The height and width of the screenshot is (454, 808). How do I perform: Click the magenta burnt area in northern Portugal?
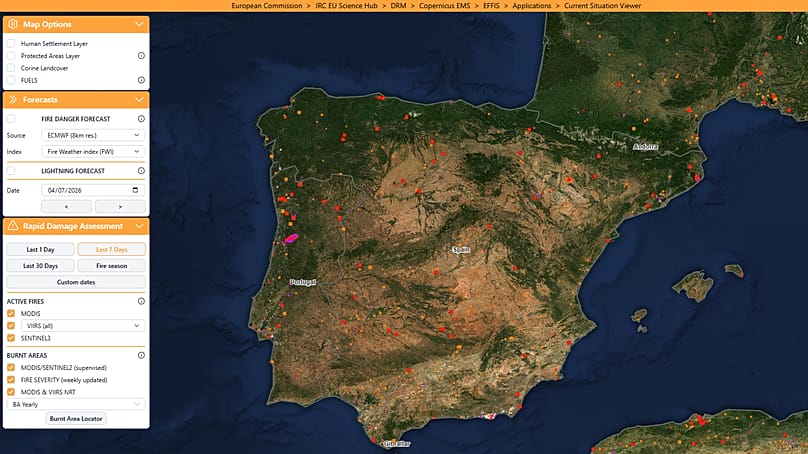pyautogui.click(x=291, y=238)
